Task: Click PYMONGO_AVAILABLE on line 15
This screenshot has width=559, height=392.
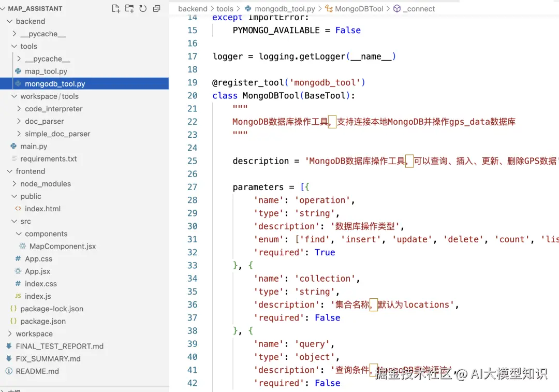Action: click(276, 31)
